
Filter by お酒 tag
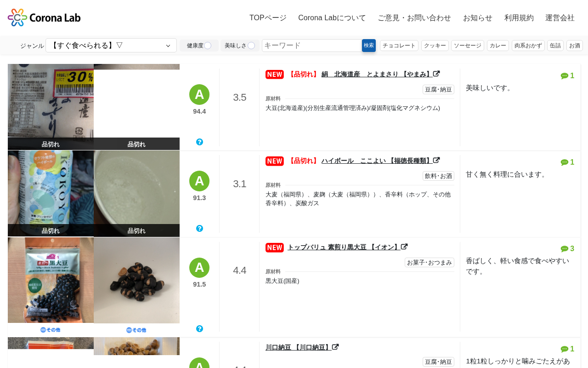[575, 46]
